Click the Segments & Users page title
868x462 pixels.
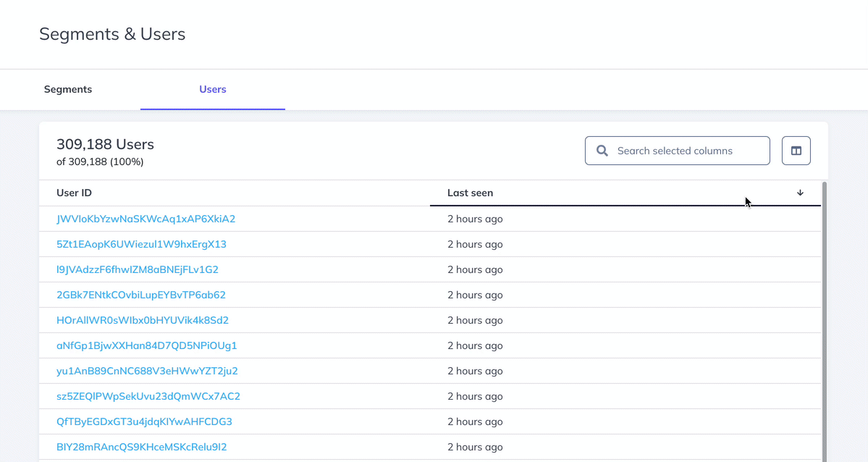pos(112,34)
